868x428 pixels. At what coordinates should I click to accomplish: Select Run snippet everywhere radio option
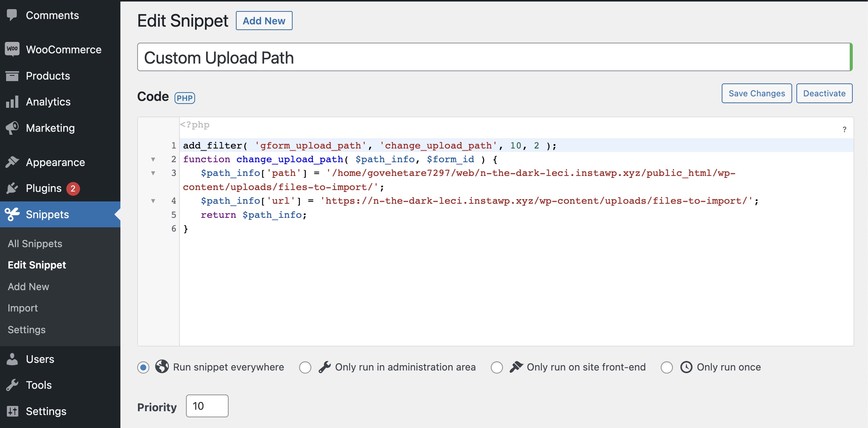143,367
